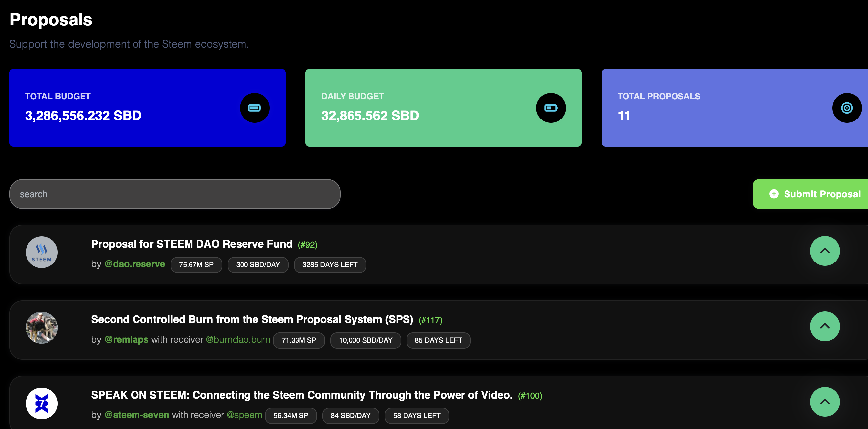Visit the @burndao.burn receiver link

(x=238, y=339)
